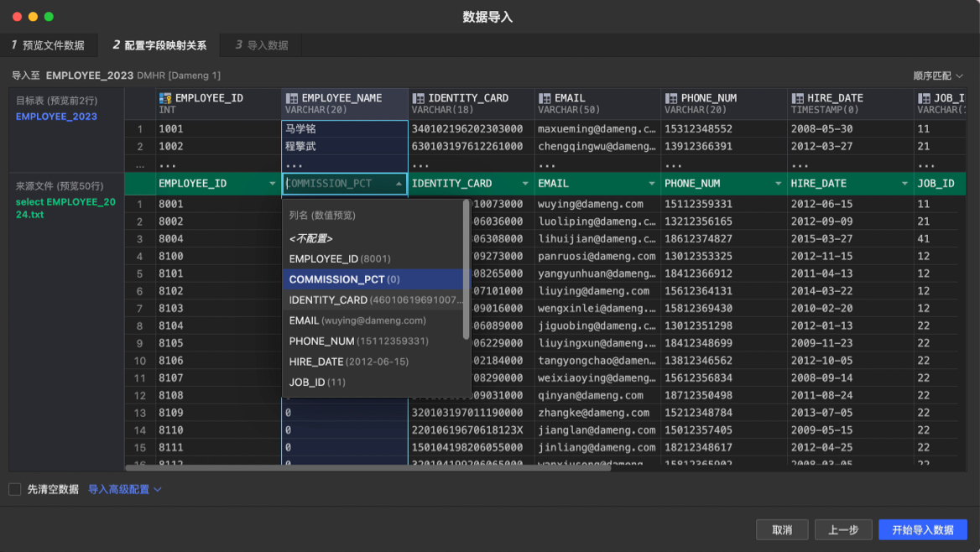The height and width of the screenshot is (552, 980).
Task: Enable the 先清空数据 checkbox
Action: pos(15,489)
